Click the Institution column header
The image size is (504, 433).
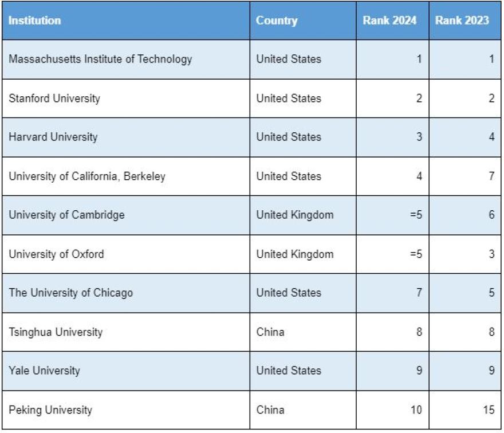pyautogui.click(x=34, y=21)
